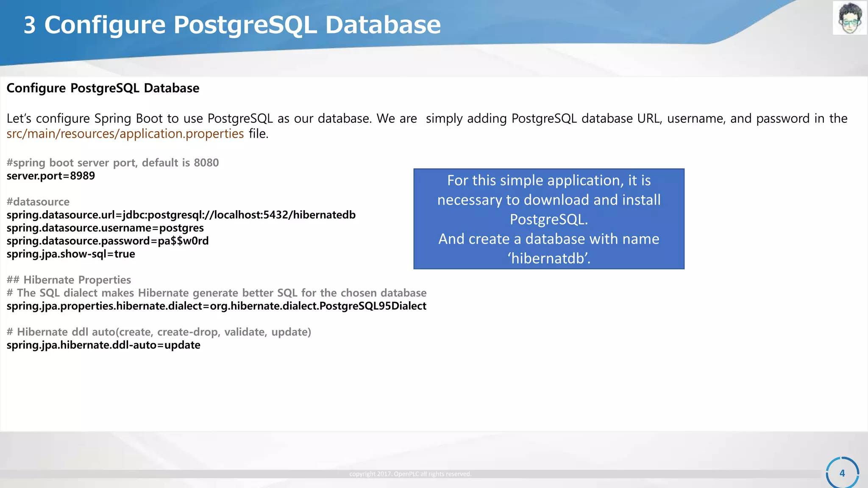Image resolution: width=868 pixels, height=488 pixels.
Task: Click the cartoon avatar image in the corner
Action: [x=849, y=18]
